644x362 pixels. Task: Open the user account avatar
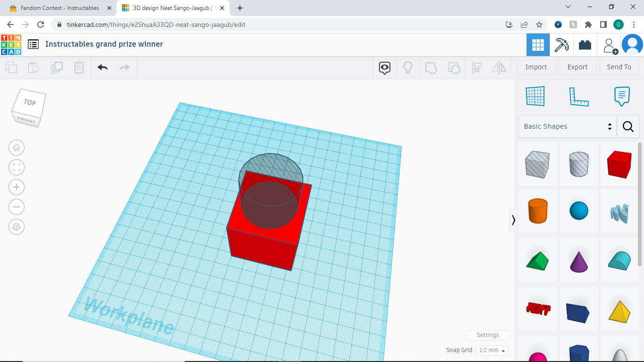point(632,45)
